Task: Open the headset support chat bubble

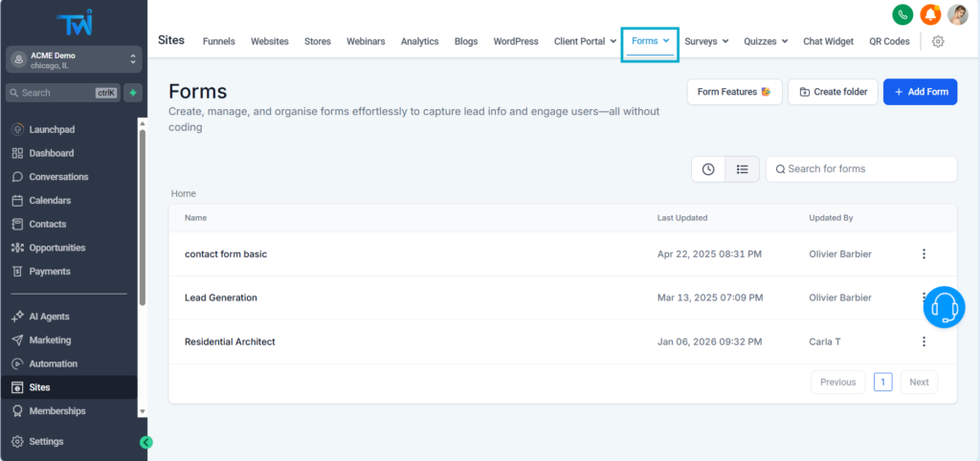Action: [x=945, y=307]
